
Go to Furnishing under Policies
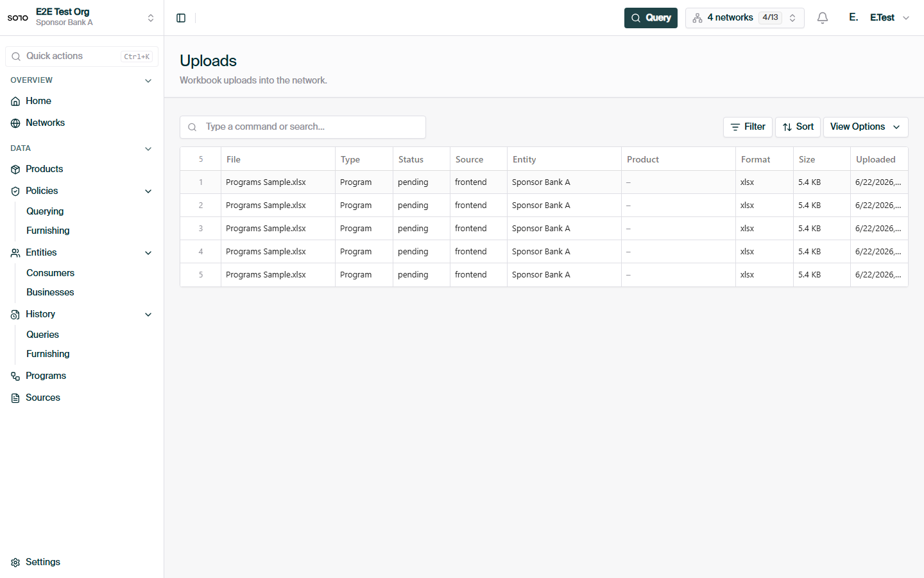point(48,231)
